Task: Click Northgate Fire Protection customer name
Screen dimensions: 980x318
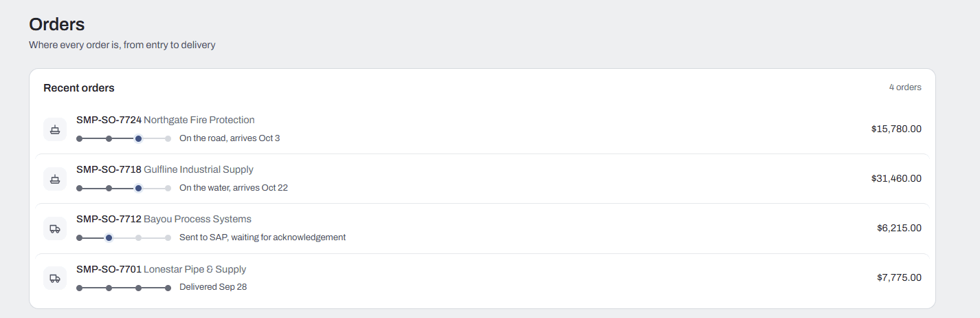Action: coord(199,120)
